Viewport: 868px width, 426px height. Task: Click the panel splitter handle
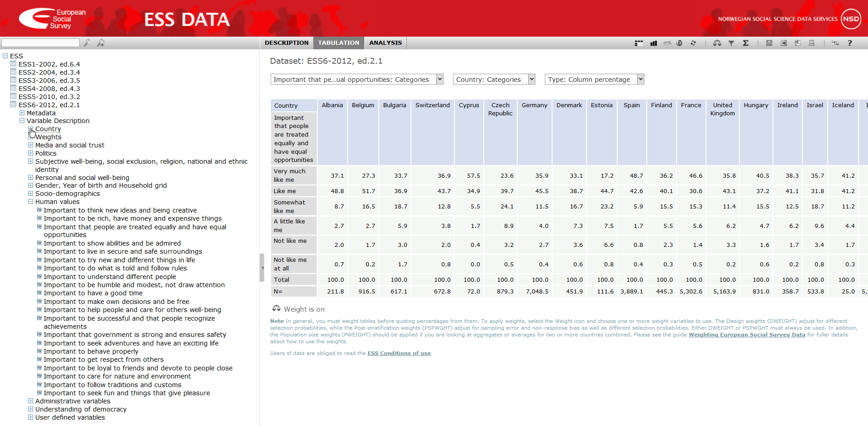262,267
